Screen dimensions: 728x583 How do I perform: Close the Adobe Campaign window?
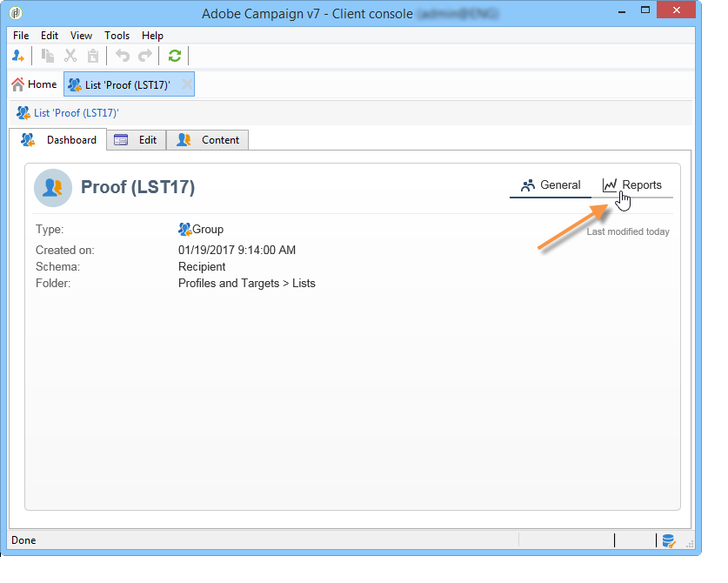click(x=676, y=10)
